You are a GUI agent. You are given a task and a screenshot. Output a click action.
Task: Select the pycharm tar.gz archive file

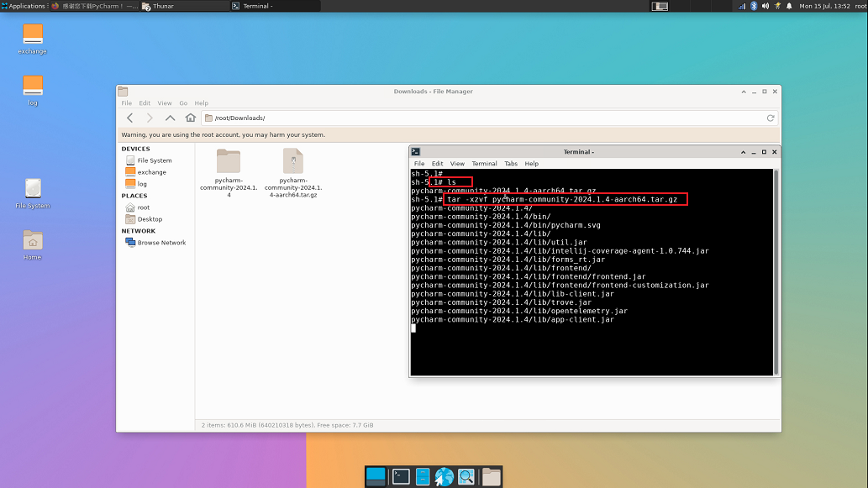pos(292,171)
